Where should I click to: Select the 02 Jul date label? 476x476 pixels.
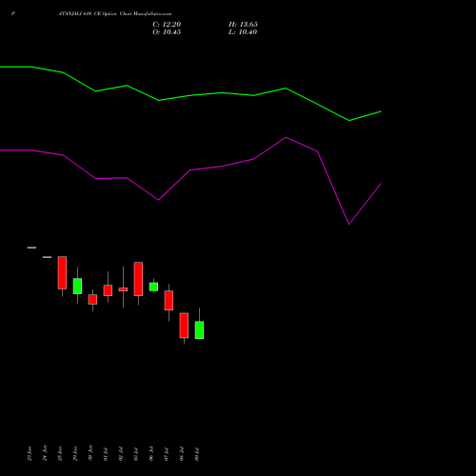(x=121, y=454)
